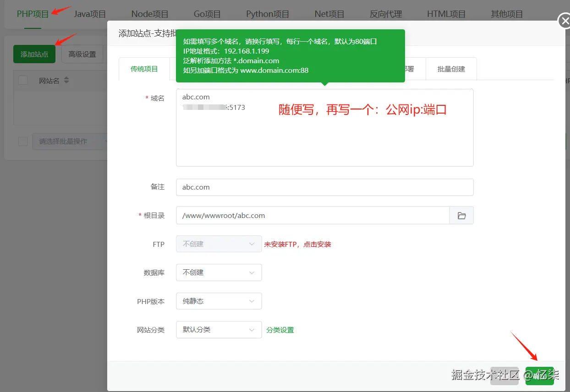
Task: Switch to the 反向代理 tab
Action: pos(386,14)
